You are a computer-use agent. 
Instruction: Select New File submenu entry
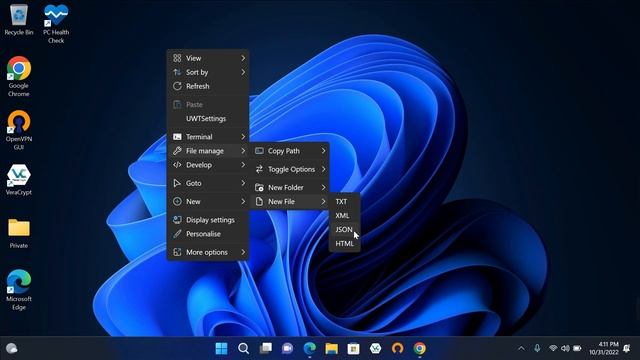pos(290,201)
